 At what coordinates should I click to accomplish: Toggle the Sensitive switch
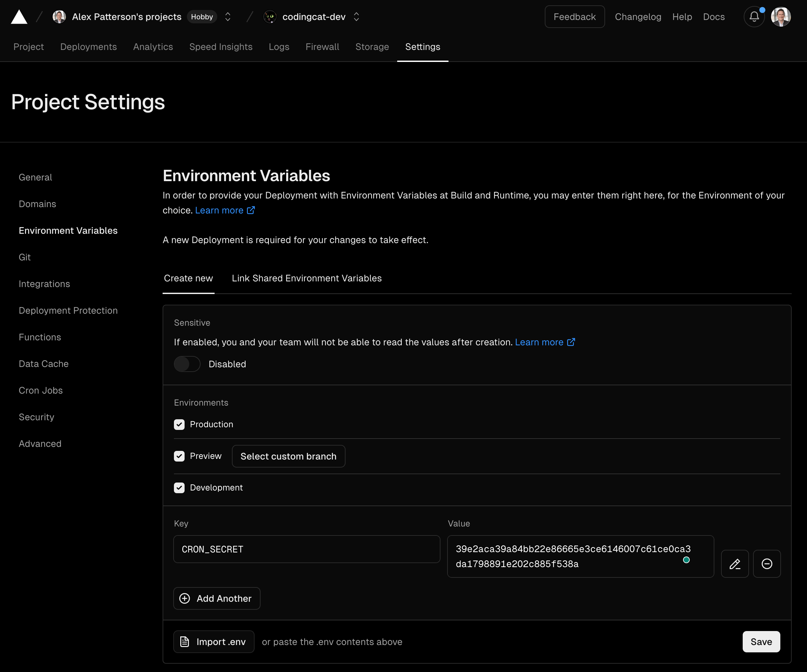[187, 364]
